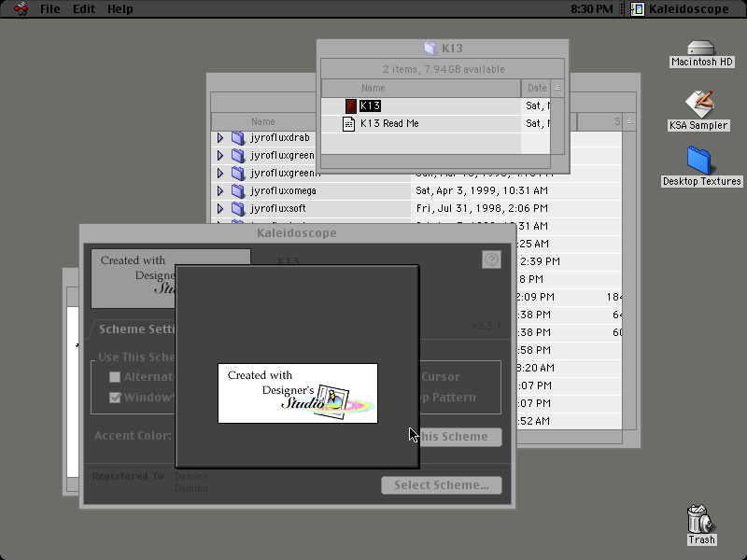Click the Use This Scheme button

click(x=460, y=437)
